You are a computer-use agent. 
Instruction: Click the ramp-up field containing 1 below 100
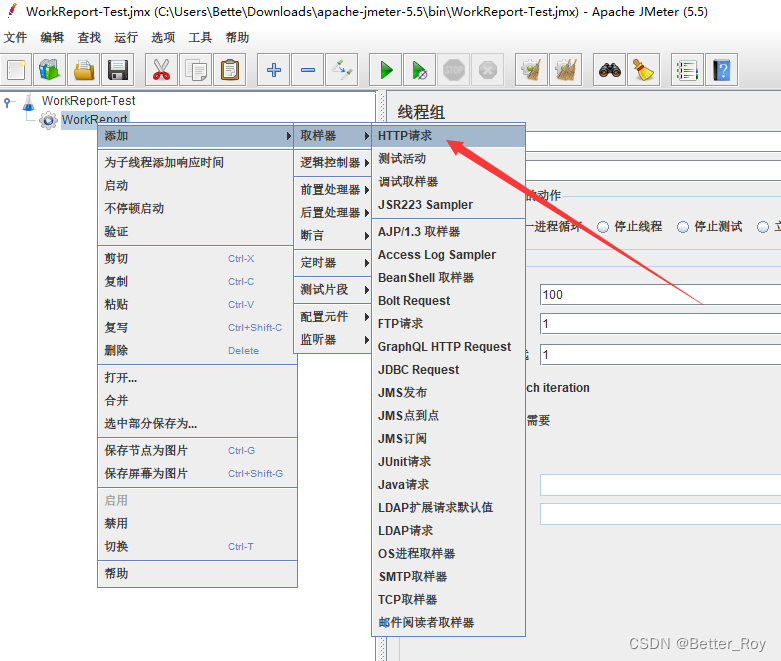tap(660, 324)
